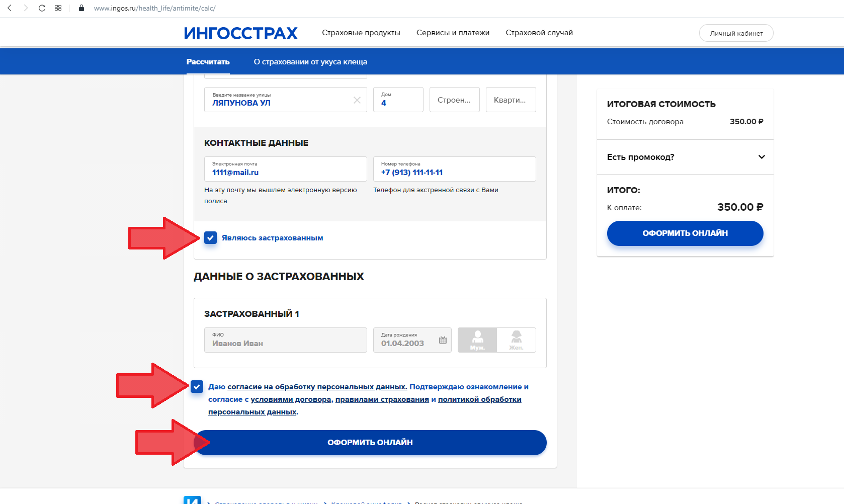Viewport: 844px width, 504px height.
Task: Click Стоимость договора 350.00 ₽ value
Action: 746,122
